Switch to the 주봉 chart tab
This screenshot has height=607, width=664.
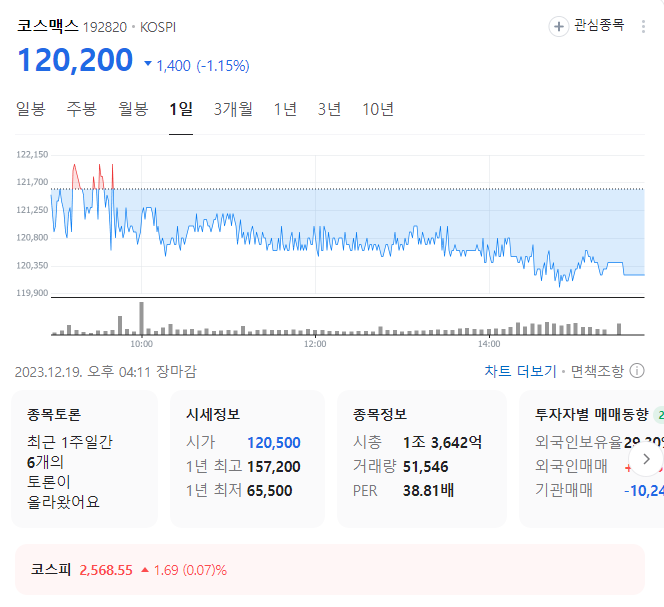click(82, 109)
